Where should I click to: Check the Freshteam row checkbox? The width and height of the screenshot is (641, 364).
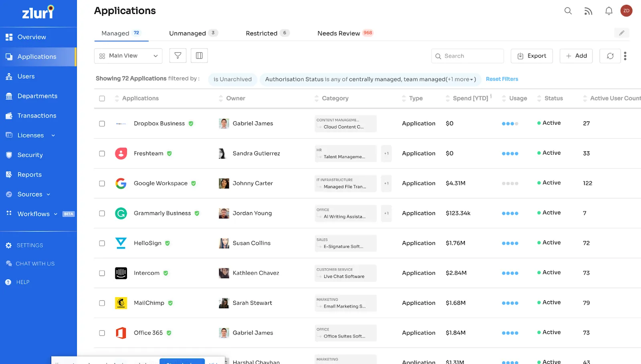(x=102, y=154)
